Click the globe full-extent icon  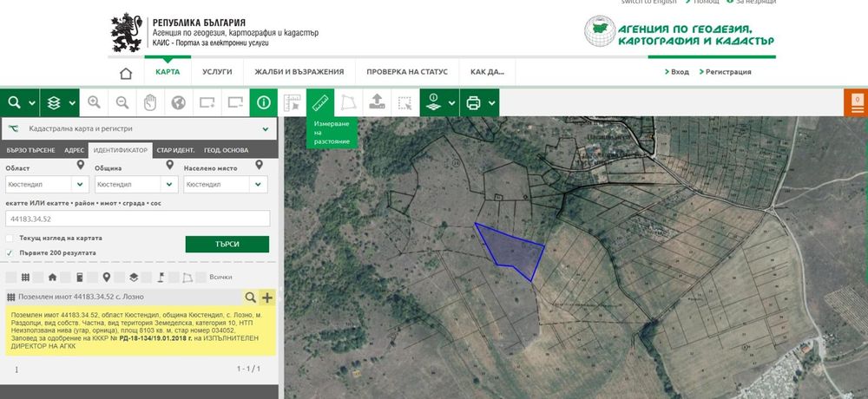178,103
